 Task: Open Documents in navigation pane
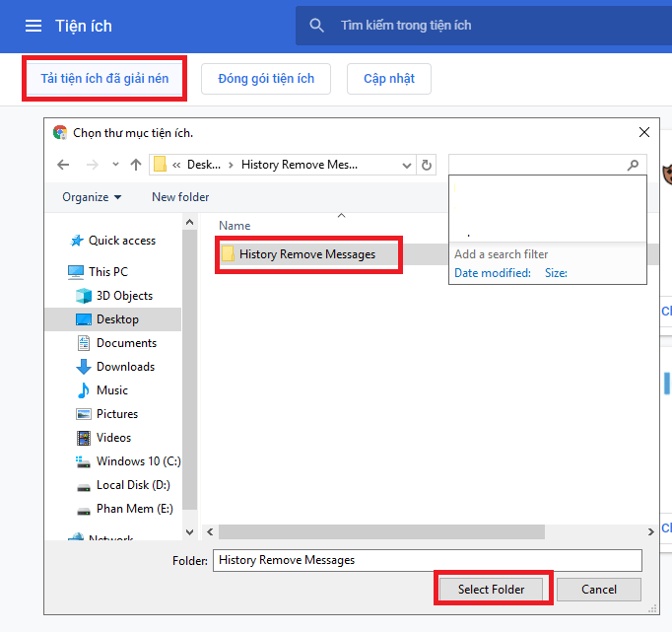(126, 343)
